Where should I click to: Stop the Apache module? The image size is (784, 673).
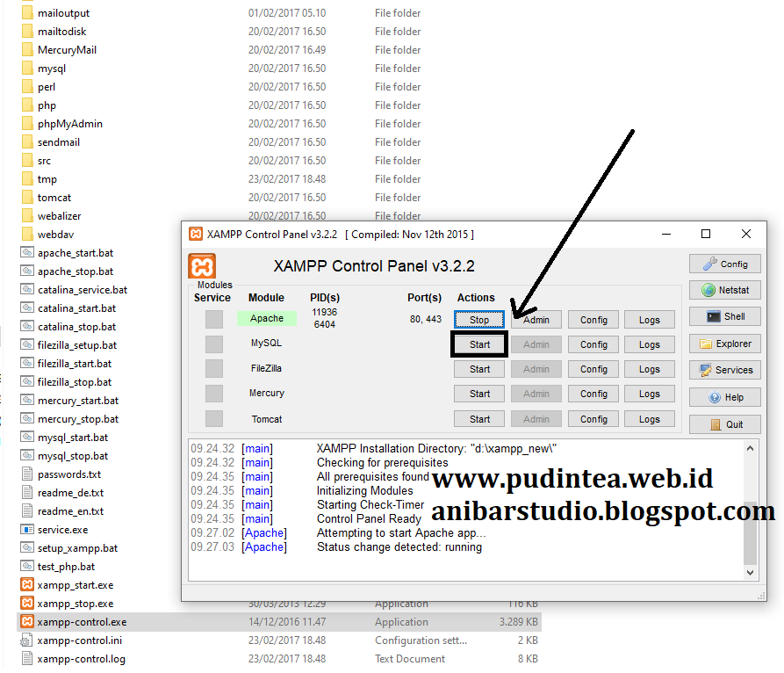pyautogui.click(x=479, y=320)
